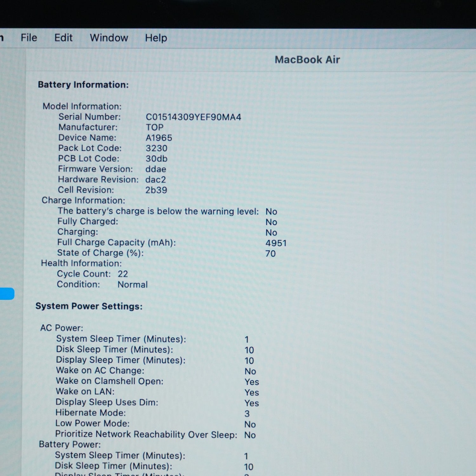Click the MacBook Air window title
The height and width of the screenshot is (476, 476).
[307, 60]
